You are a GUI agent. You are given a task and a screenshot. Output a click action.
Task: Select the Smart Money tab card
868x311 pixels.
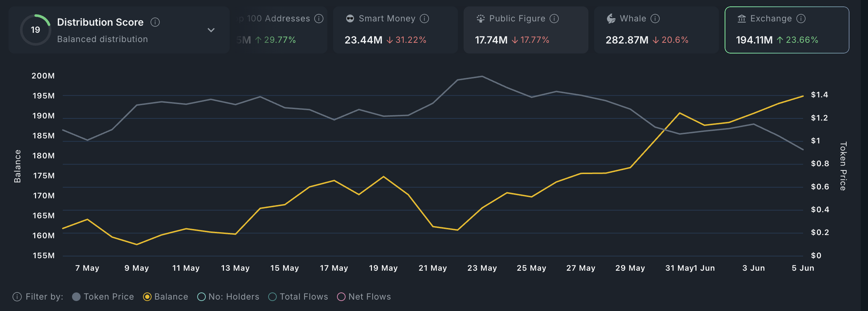point(395,30)
